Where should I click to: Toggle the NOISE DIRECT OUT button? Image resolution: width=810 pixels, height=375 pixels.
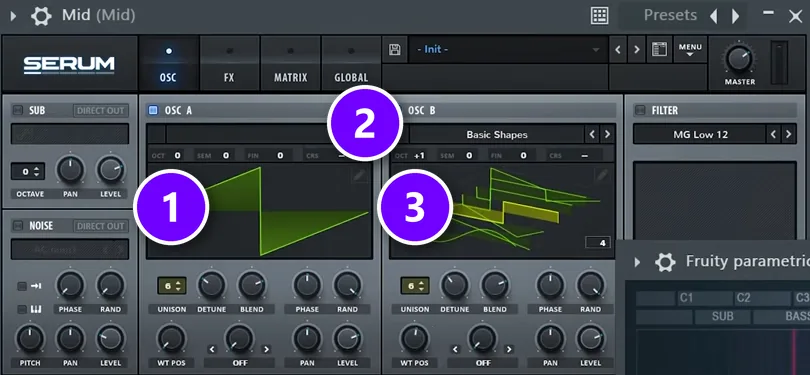pyautogui.click(x=101, y=226)
